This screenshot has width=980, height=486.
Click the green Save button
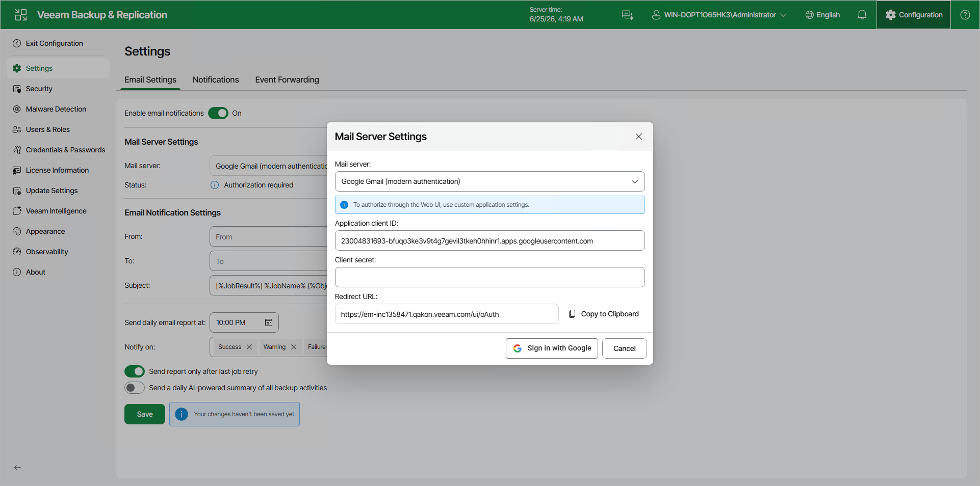point(145,414)
